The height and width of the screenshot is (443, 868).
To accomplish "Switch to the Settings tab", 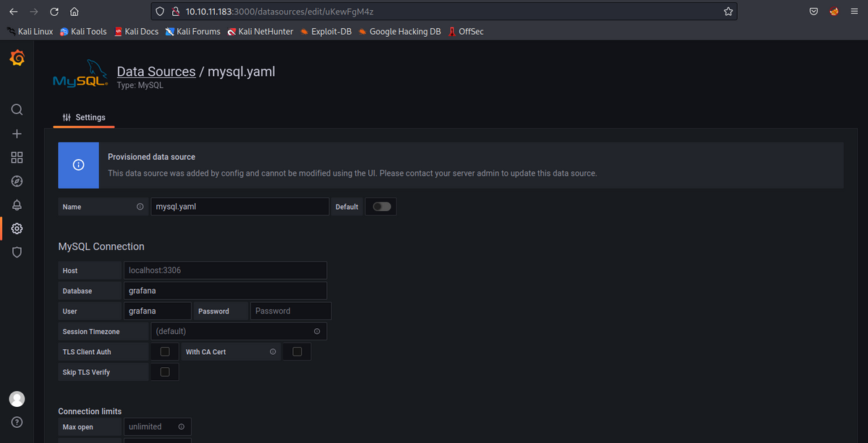I will click(84, 117).
